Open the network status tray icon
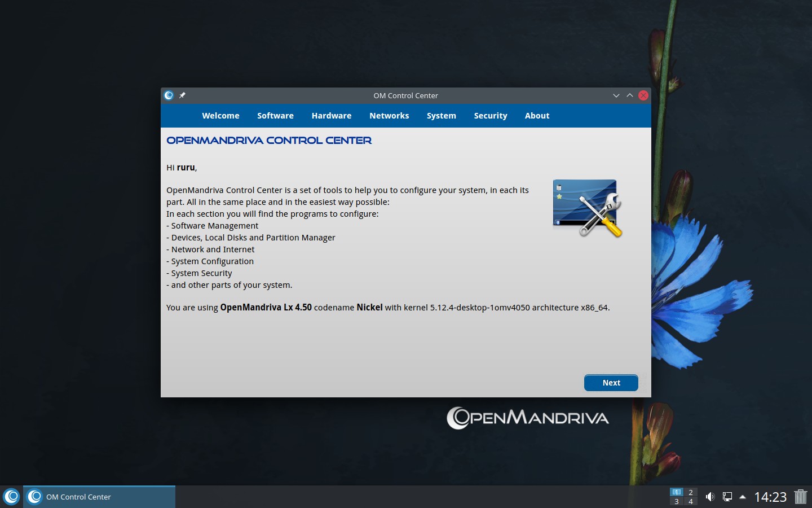 pyautogui.click(x=727, y=497)
